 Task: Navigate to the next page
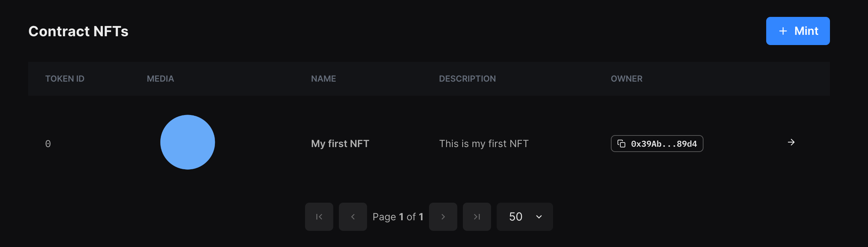click(x=443, y=217)
